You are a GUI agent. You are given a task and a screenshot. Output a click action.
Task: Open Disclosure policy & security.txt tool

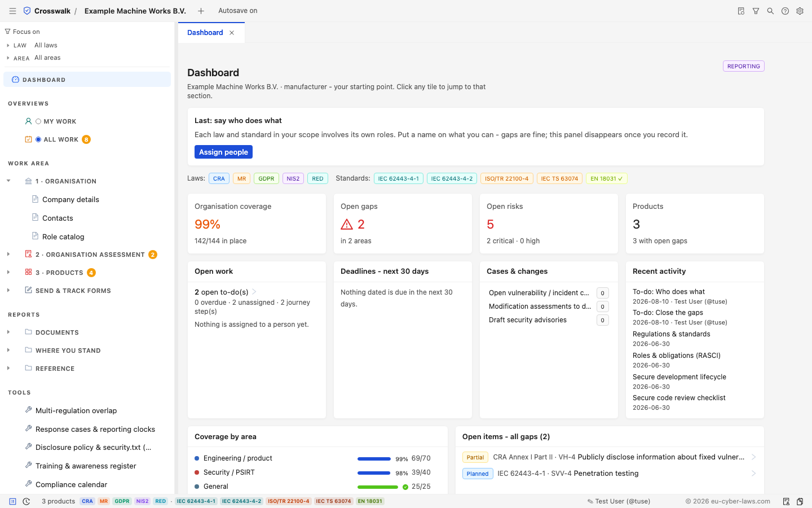pos(93,447)
